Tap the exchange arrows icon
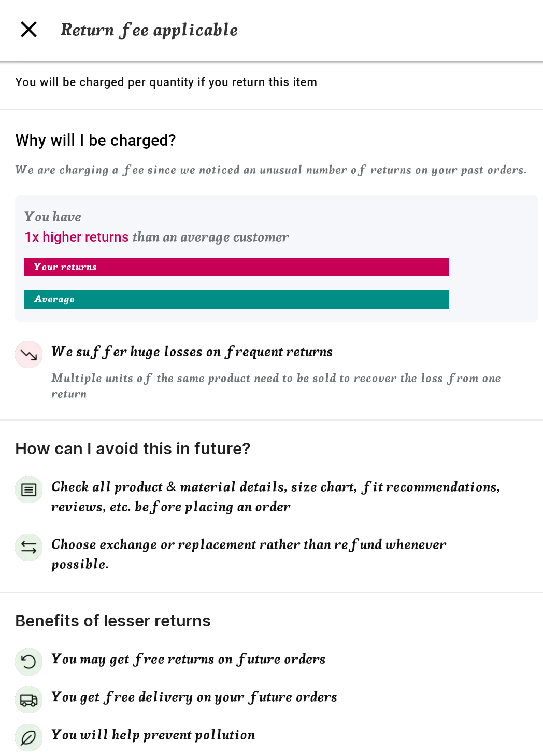Image resolution: width=543 pixels, height=756 pixels. [x=28, y=547]
